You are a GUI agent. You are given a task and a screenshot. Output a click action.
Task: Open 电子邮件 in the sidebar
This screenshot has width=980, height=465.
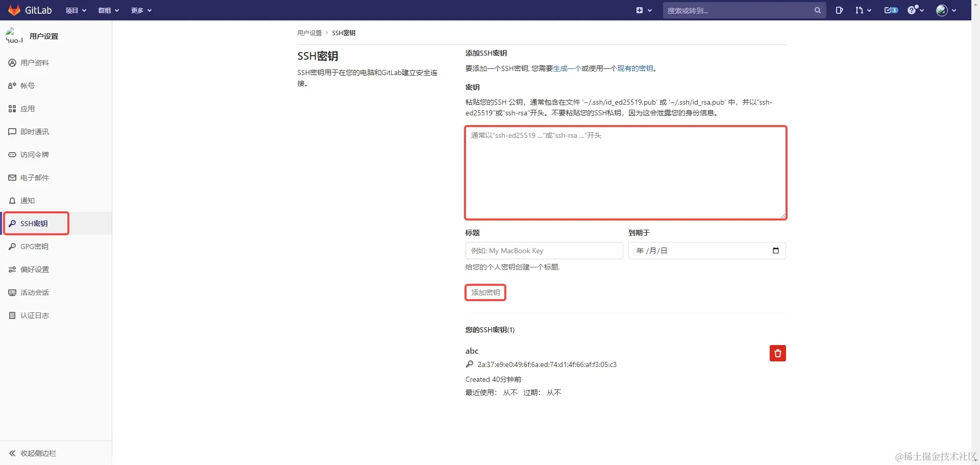pos(56,178)
